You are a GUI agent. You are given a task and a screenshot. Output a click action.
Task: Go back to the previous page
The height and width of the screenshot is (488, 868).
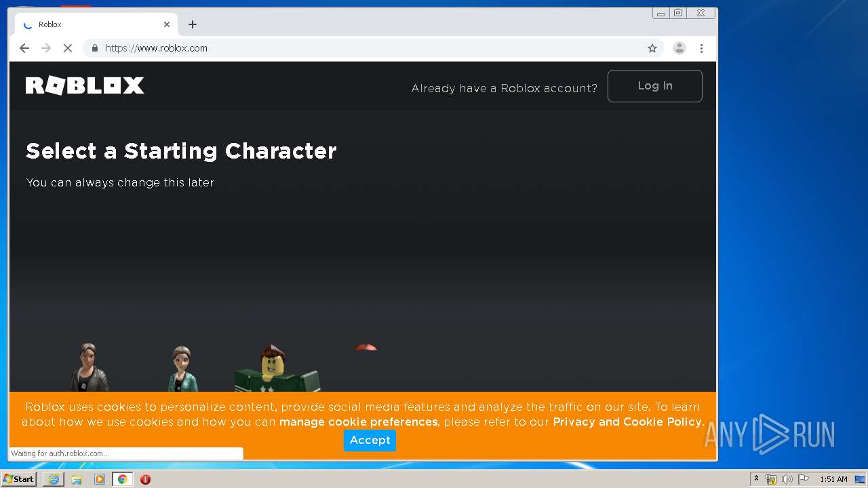(x=24, y=48)
